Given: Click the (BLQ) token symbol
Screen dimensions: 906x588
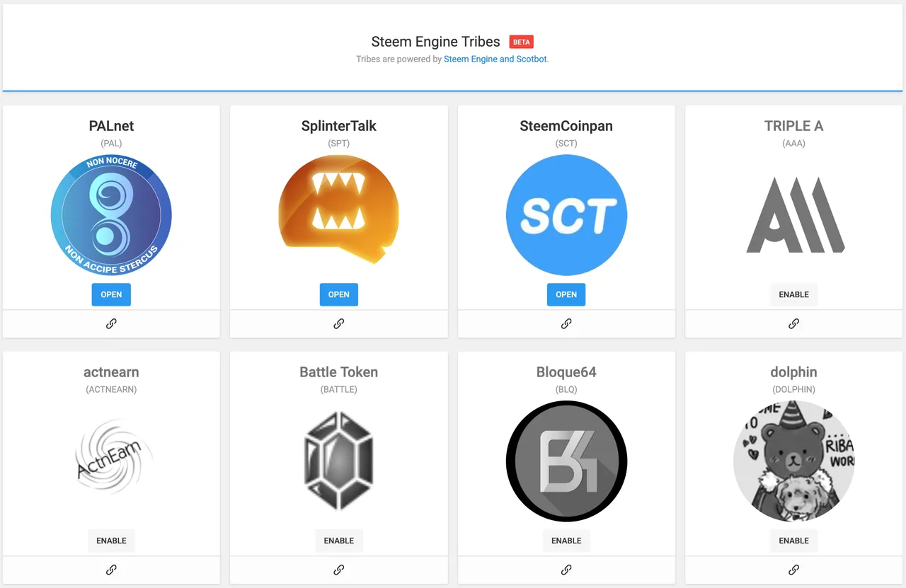Looking at the screenshot, I should pos(566,390).
